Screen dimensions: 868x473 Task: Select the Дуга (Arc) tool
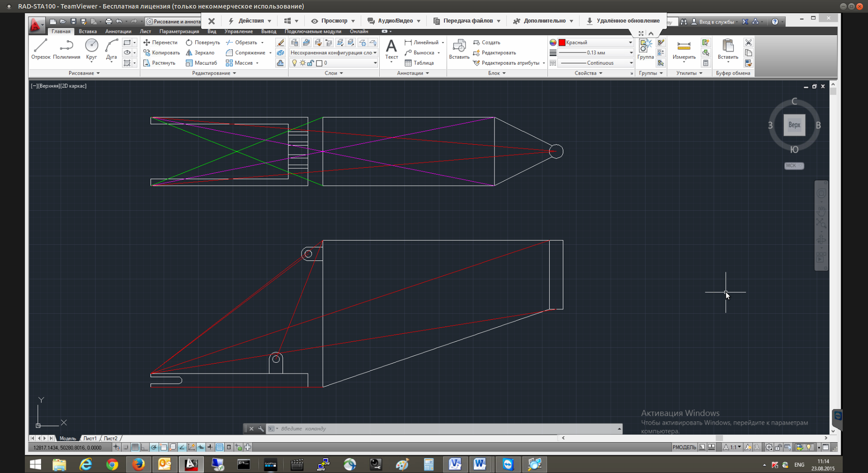111,49
